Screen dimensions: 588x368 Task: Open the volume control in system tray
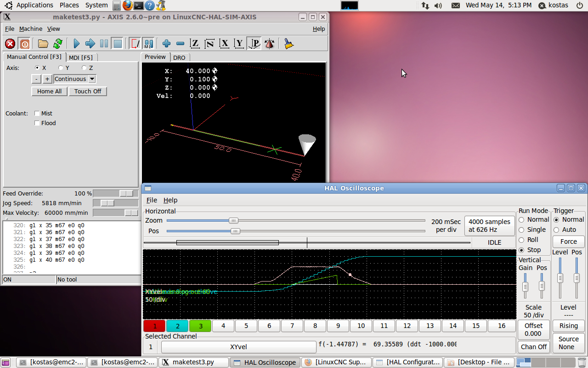[x=438, y=6]
